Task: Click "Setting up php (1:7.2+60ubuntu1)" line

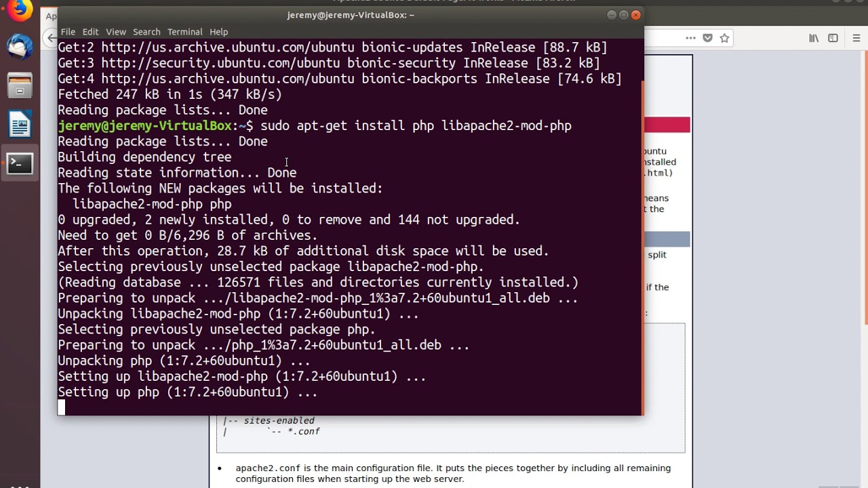Action: click(188, 392)
